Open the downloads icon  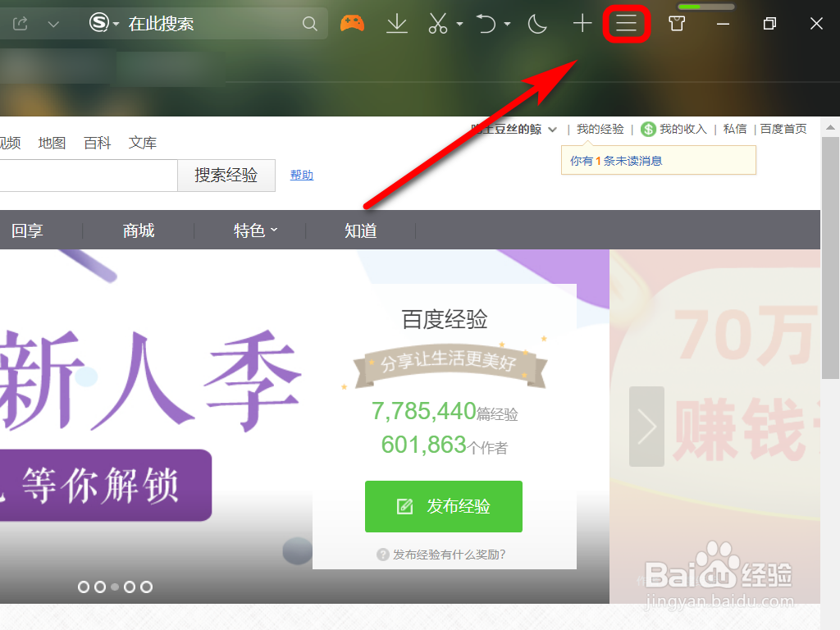[x=397, y=24]
